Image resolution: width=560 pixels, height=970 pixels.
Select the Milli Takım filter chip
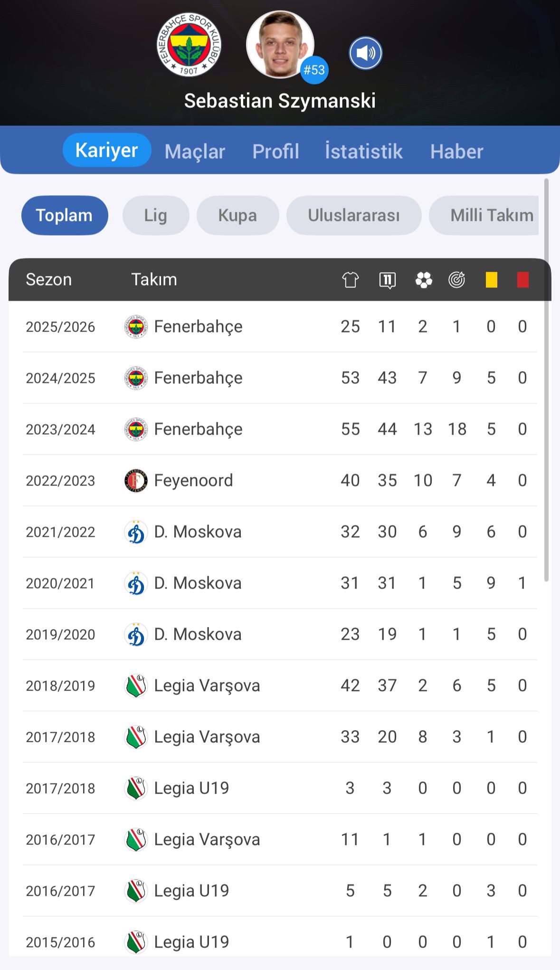(489, 216)
